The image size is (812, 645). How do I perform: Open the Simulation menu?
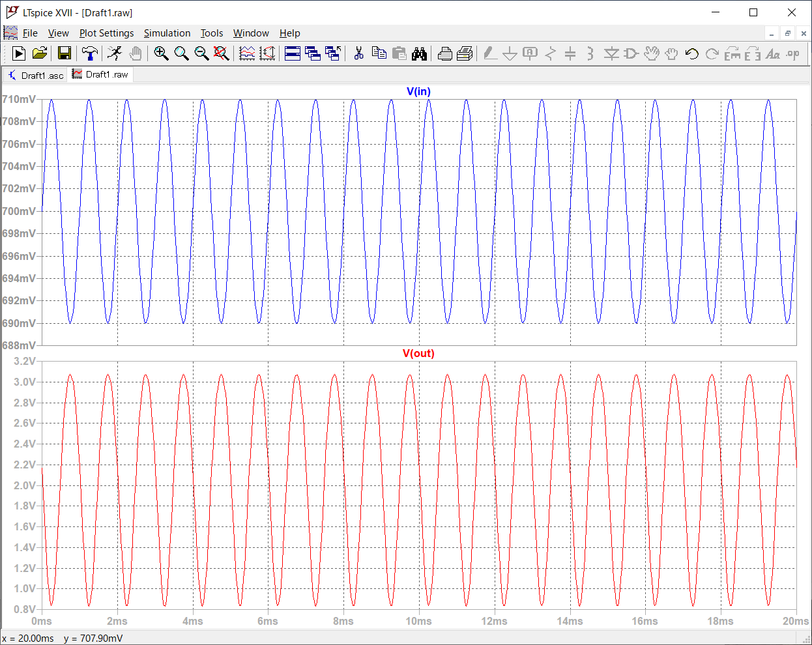coord(167,33)
